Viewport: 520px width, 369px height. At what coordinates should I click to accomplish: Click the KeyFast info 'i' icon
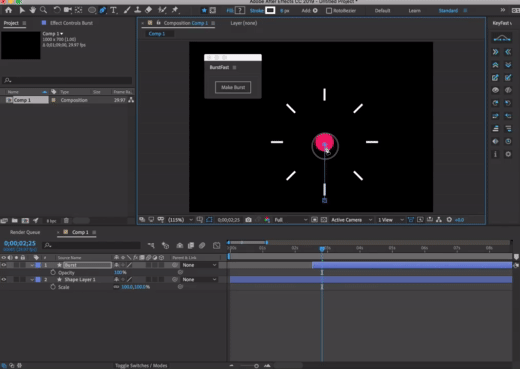point(495,154)
